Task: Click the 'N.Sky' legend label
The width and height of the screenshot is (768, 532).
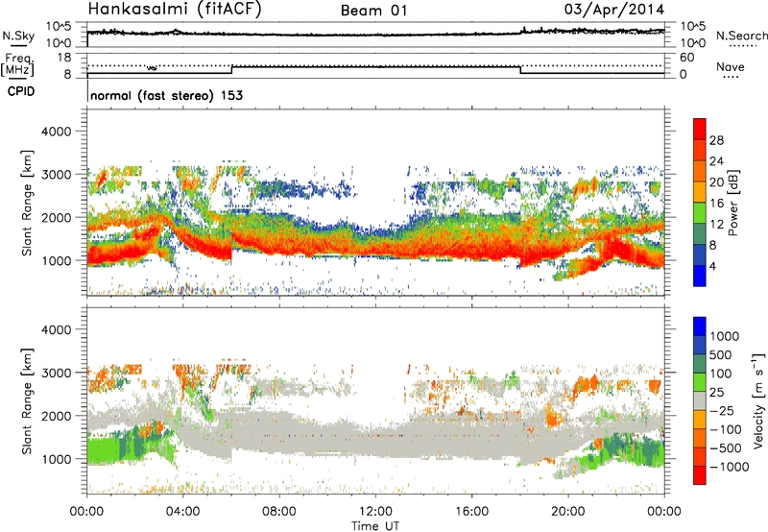Action: (x=18, y=36)
